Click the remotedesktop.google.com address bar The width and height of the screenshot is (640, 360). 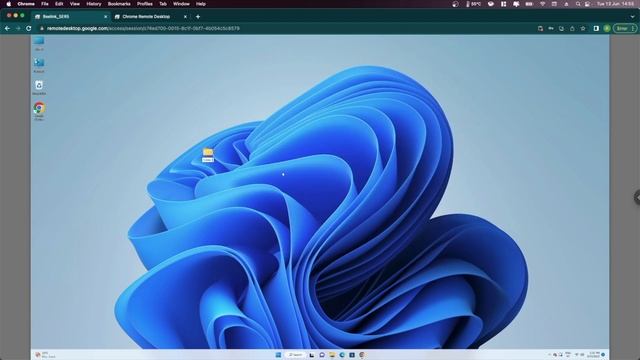[286, 28]
